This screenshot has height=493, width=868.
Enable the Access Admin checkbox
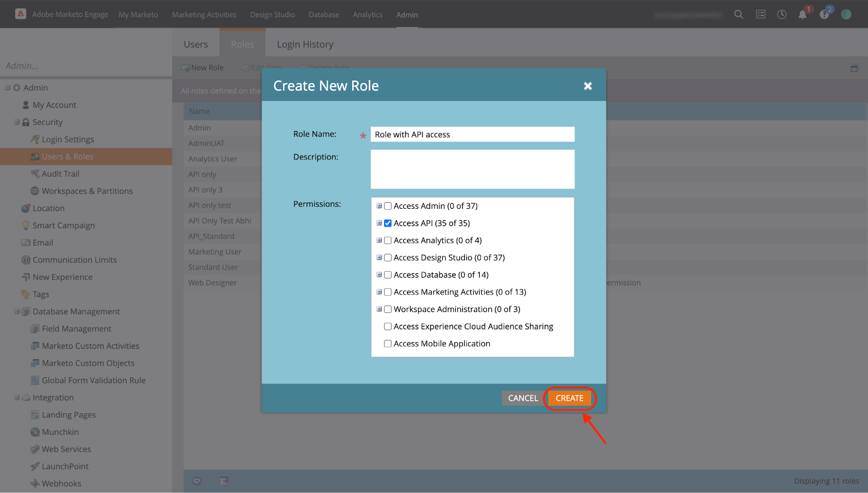(x=388, y=206)
